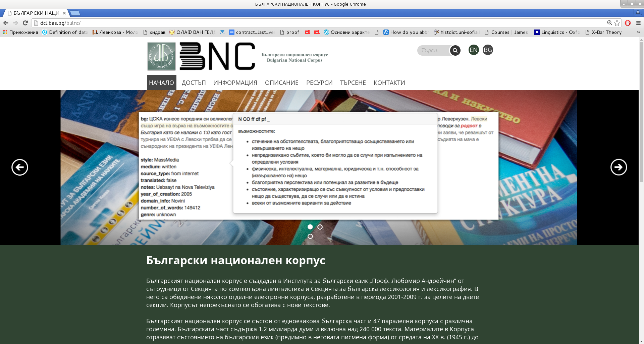Open the ИНФОРМАЦИЯ navigation menu
The width and height of the screenshot is (644, 344).
(235, 83)
